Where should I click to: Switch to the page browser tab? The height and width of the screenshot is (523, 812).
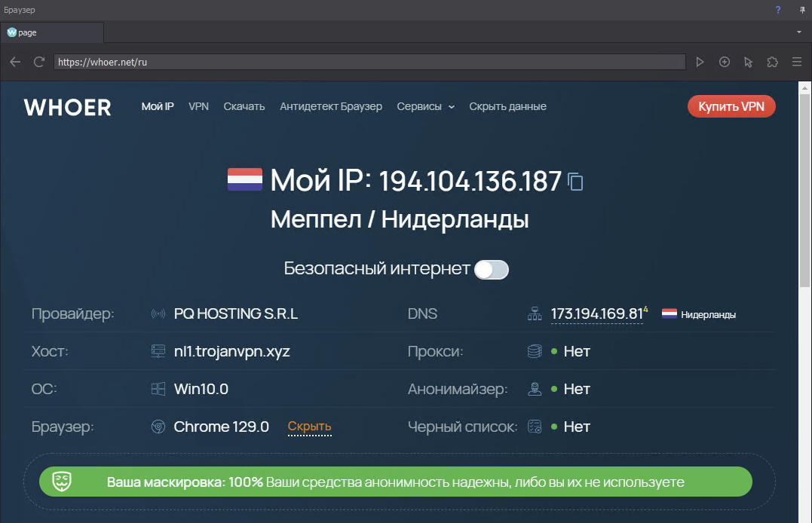coord(52,32)
